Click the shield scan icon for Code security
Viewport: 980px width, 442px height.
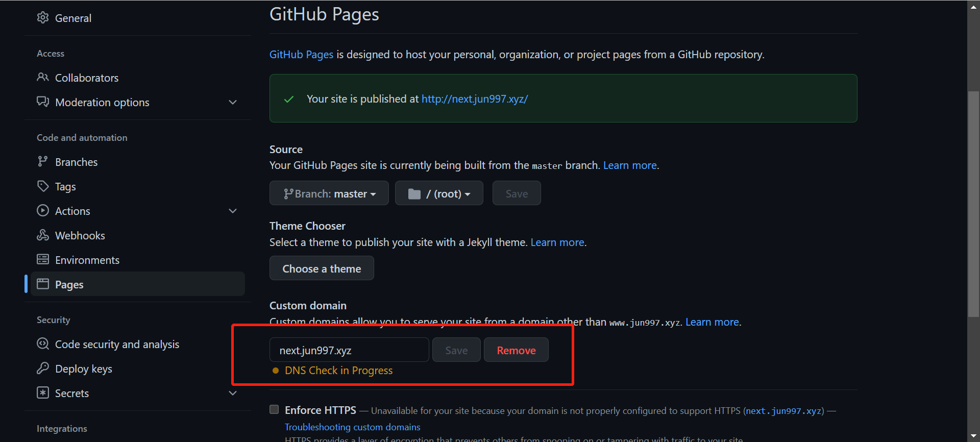pos(43,343)
